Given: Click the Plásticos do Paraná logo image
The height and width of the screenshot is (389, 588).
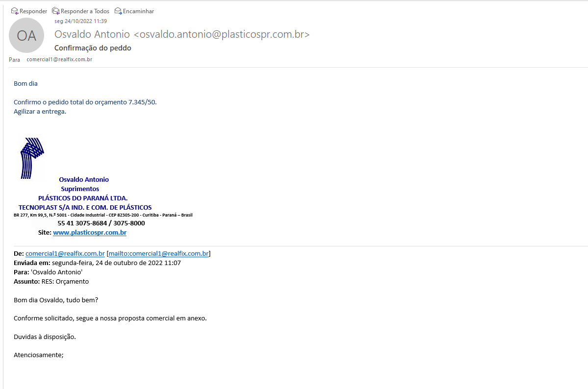Looking at the screenshot, I should [x=32, y=157].
